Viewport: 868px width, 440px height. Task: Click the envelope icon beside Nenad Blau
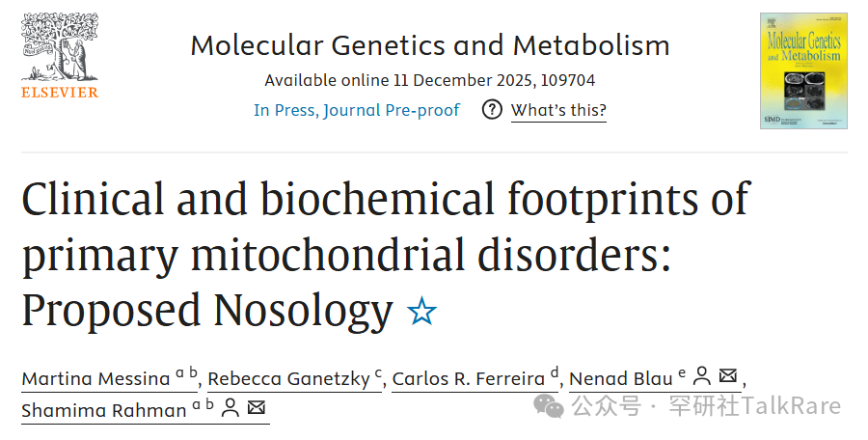point(729,376)
